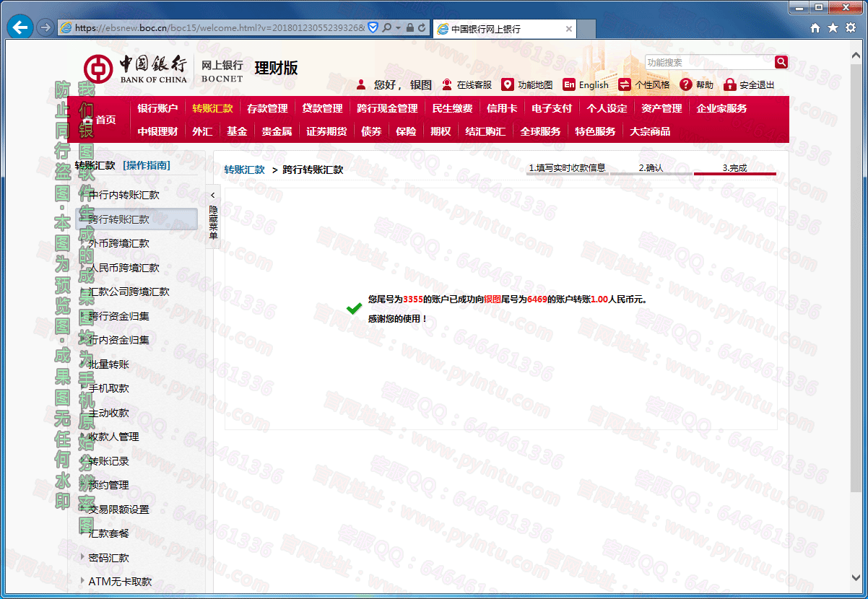Screen dimensions: 868x599
Task: Open the address bar search dropdown arrow
Action: click(397, 27)
